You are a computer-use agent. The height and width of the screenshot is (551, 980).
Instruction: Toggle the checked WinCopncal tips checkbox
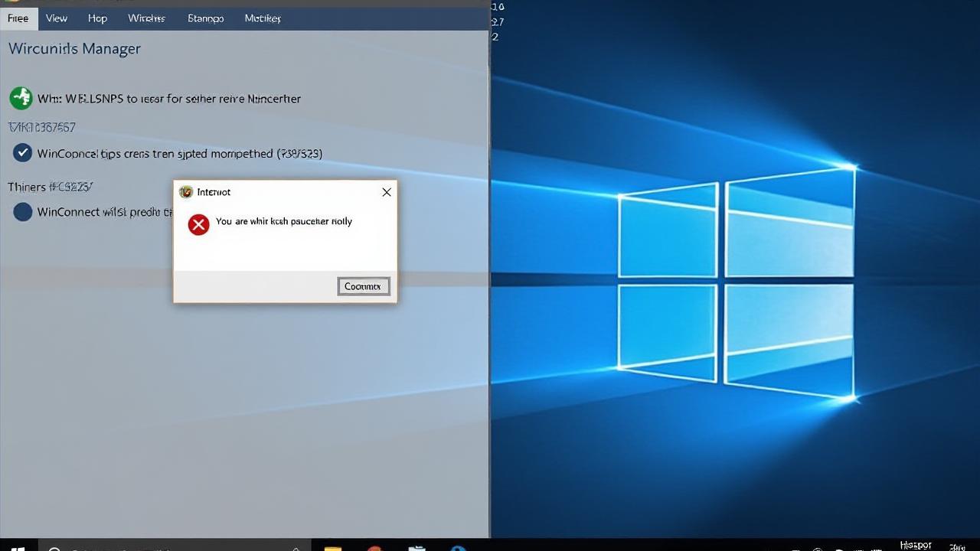coord(22,153)
